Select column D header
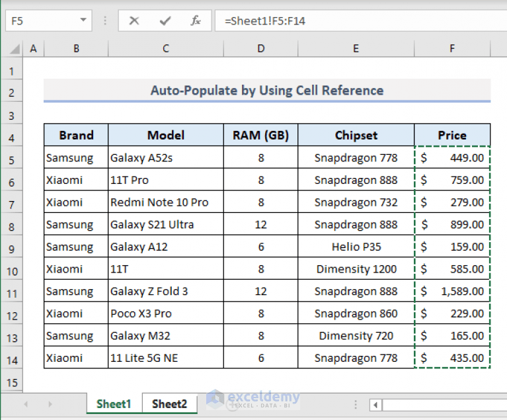 [260, 48]
